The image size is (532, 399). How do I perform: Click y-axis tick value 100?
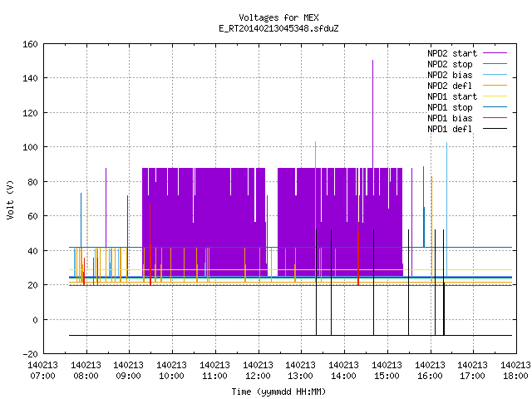click(30, 147)
